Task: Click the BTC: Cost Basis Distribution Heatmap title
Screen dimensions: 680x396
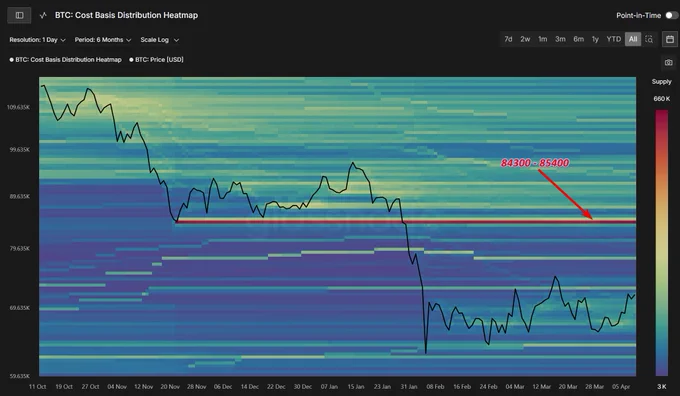Action: pos(126,15)
